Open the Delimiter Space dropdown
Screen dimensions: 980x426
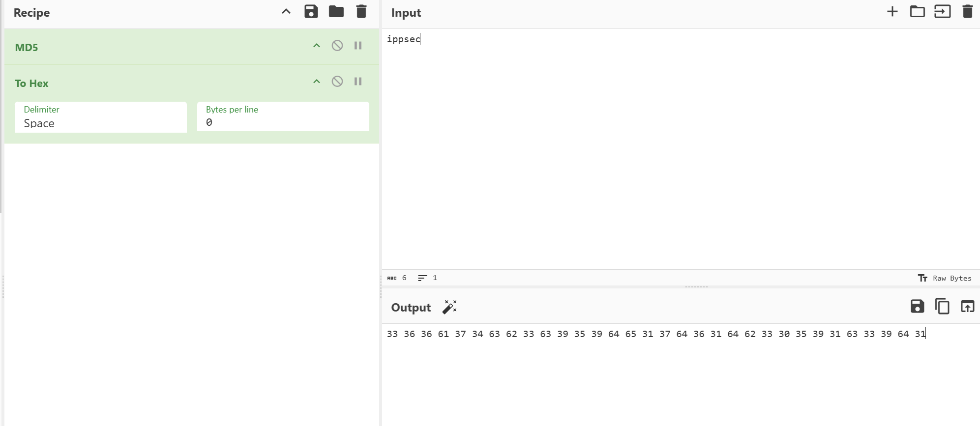[101, 117]
